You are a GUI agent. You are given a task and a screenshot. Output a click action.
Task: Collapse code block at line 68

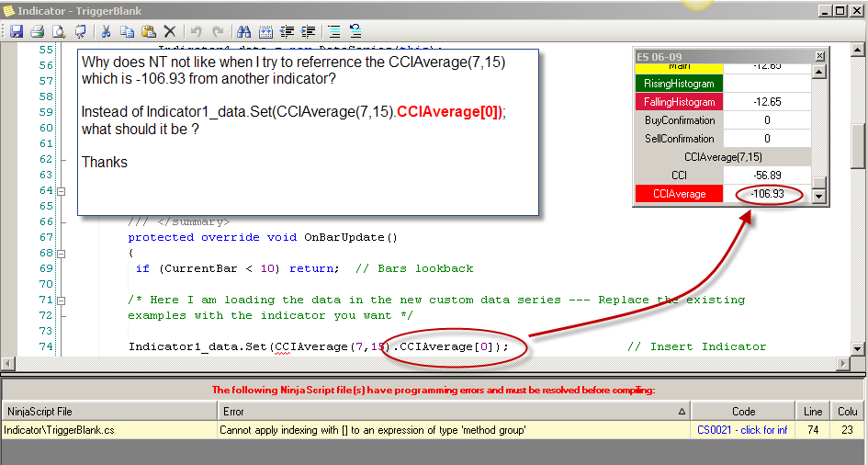pos(62,254)
